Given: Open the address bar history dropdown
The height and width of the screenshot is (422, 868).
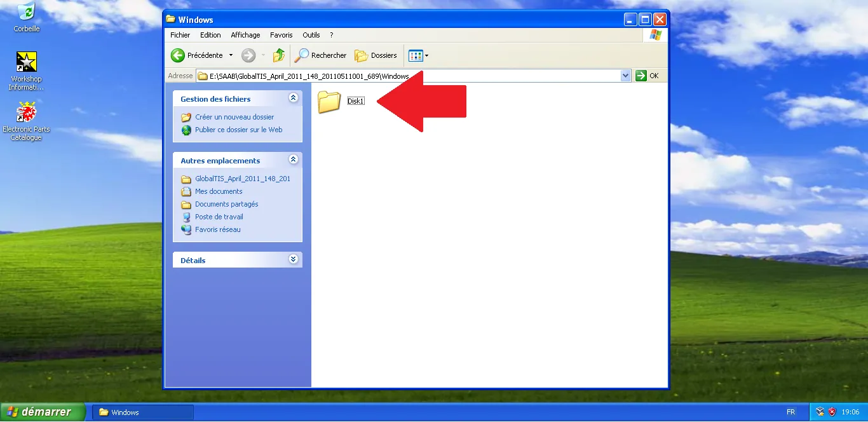Looking at the screenshot, I should tap(627, 75).
